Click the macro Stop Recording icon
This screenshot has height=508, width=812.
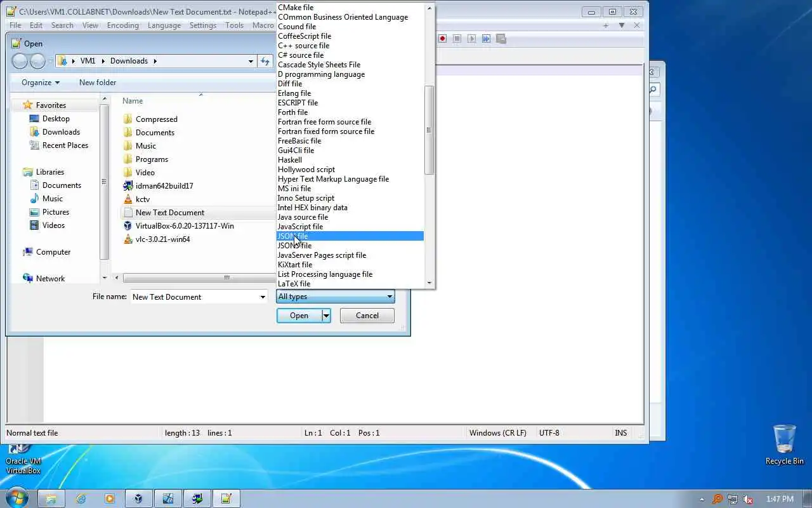coord(457,39)
